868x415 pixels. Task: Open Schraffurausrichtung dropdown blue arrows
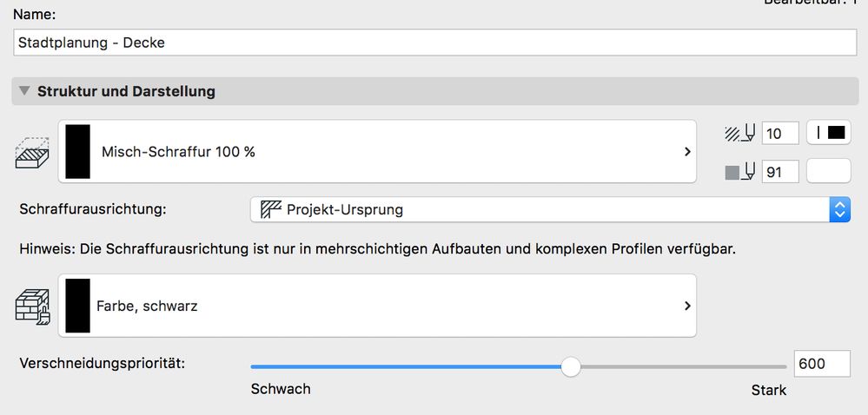839,209
